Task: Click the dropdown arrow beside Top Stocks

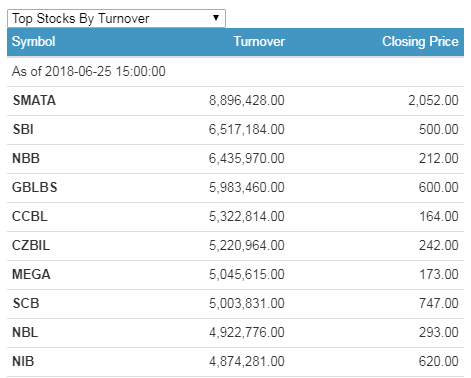Action: point(216,18)
